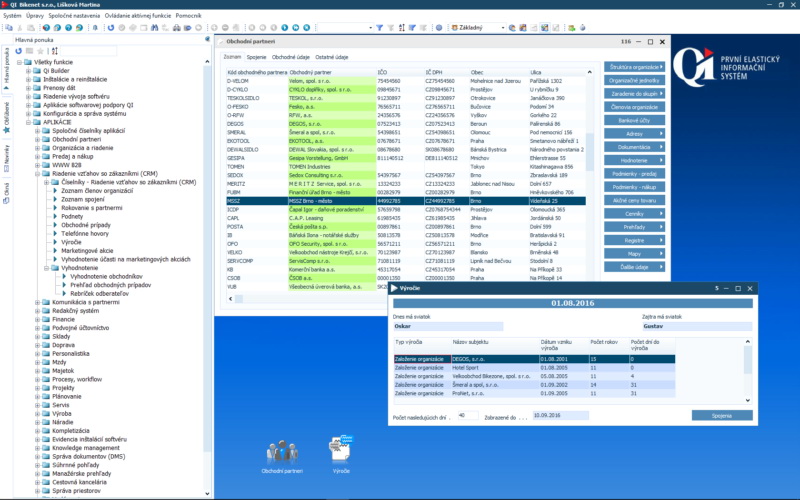Click the first globe icon in the main toolbar
Viewport: 800px width, 500px height.
click(x=46, y=28)
